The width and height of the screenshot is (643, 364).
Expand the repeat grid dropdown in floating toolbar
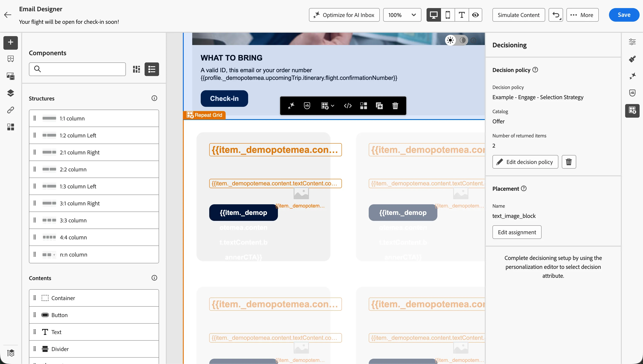point(328,106)
